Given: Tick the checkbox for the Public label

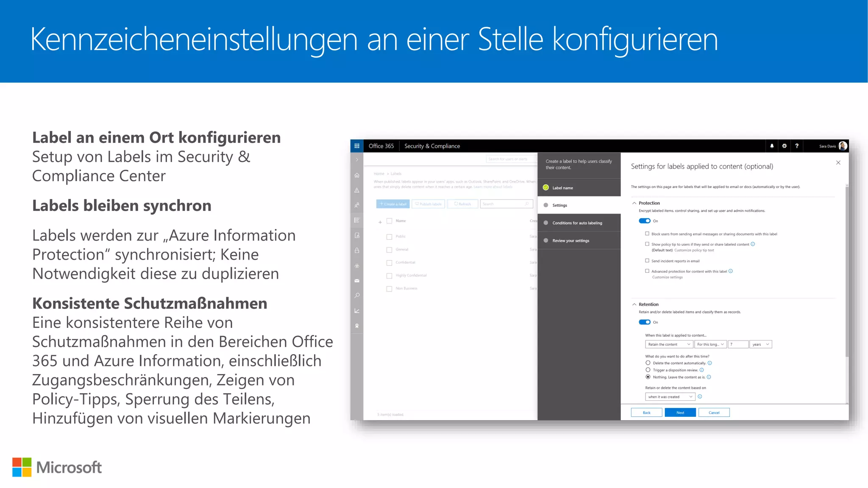Looking at the screenshot, I should tap(389, 237).
